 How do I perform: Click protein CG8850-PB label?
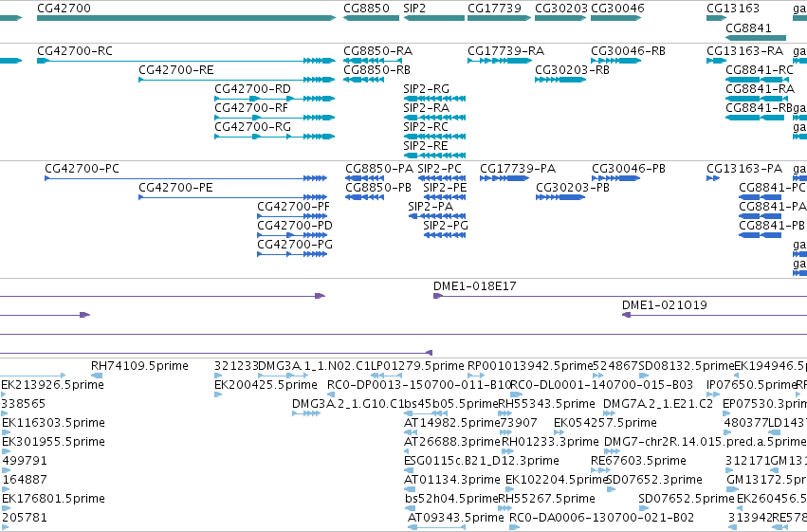(378, 188)
